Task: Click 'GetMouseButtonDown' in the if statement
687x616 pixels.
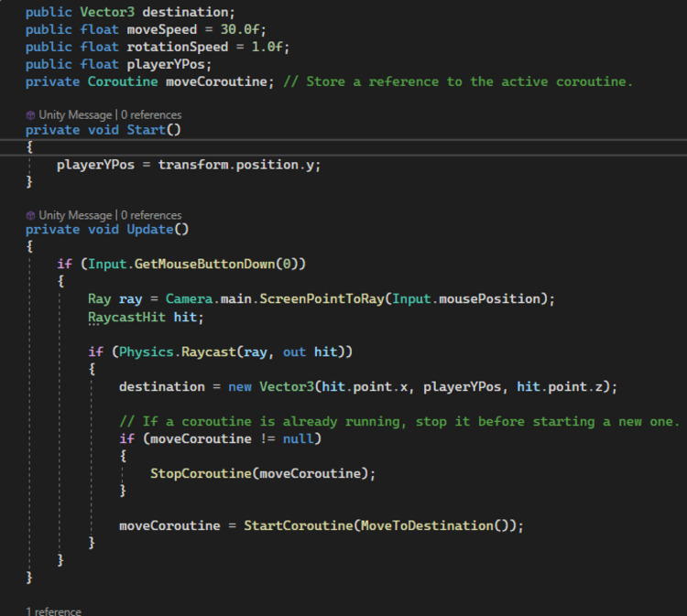Action: (204, 264)
